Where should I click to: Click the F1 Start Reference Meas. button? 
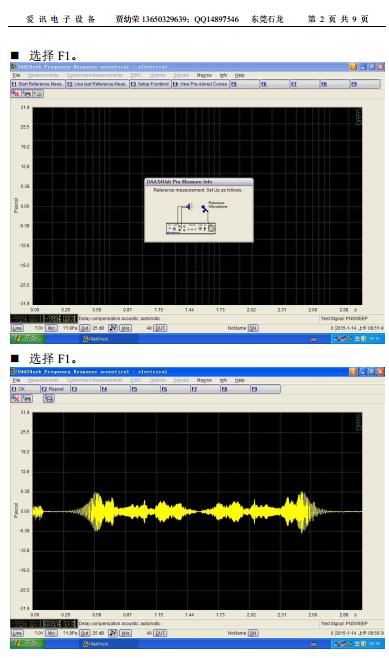tap(37, 84)
